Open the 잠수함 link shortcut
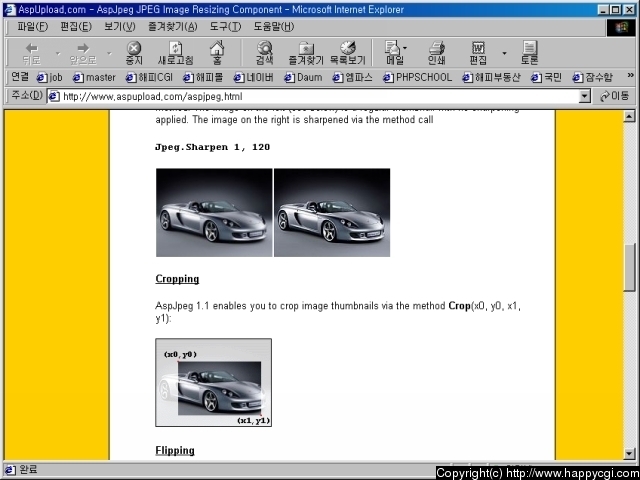Image resolution: width=640 pixels, height=480 pixels. pyautogui.click(x=593, y=77)
